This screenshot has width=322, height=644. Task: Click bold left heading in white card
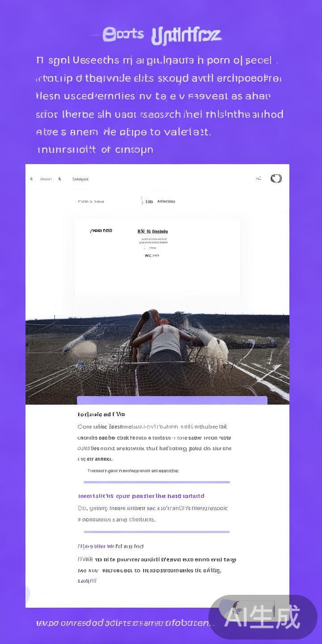pos(101,231)
